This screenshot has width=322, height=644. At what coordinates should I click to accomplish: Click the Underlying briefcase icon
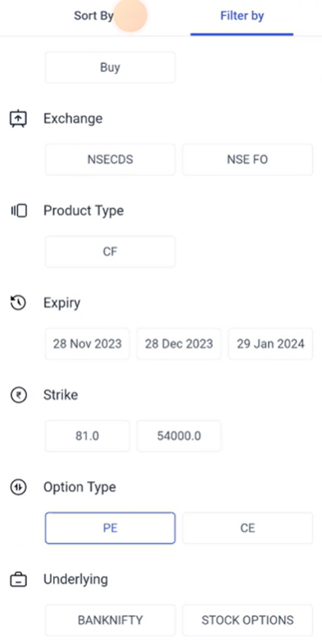coord(18,579)
